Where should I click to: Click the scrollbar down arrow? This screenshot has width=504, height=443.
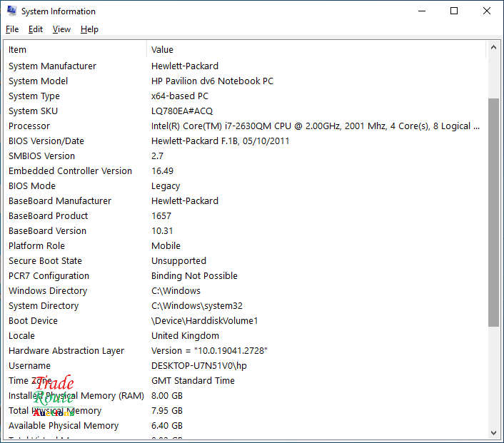[494, 433]
